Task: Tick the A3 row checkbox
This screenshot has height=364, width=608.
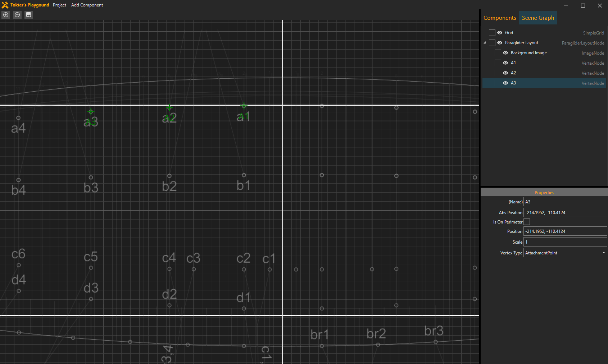Action: point(498,83)
